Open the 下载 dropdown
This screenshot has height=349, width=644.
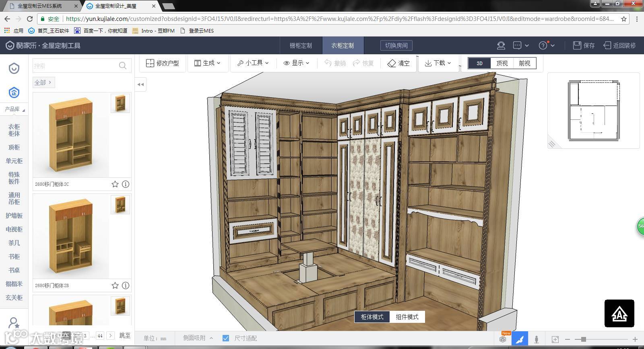click(x=438, y=63)
